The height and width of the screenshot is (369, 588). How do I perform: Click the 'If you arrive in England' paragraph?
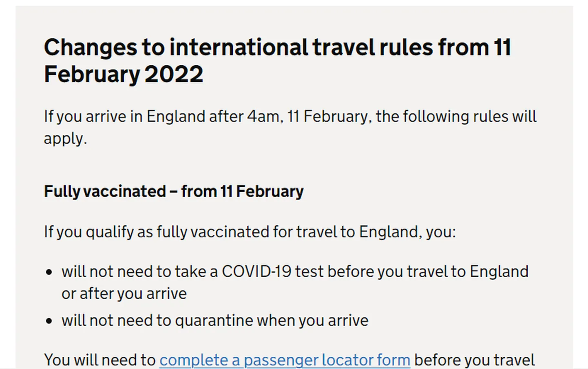point(290,127)
